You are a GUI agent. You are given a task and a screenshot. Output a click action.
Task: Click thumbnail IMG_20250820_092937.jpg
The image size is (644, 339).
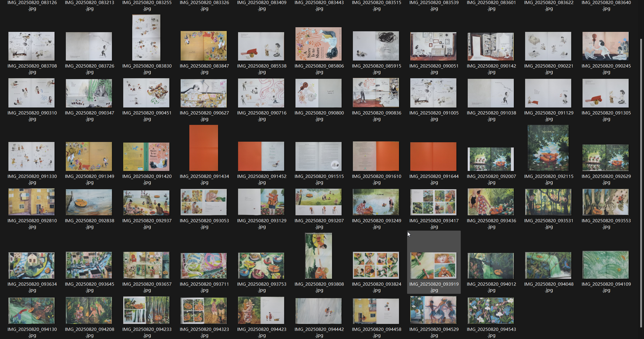click(x=146, y=203)
